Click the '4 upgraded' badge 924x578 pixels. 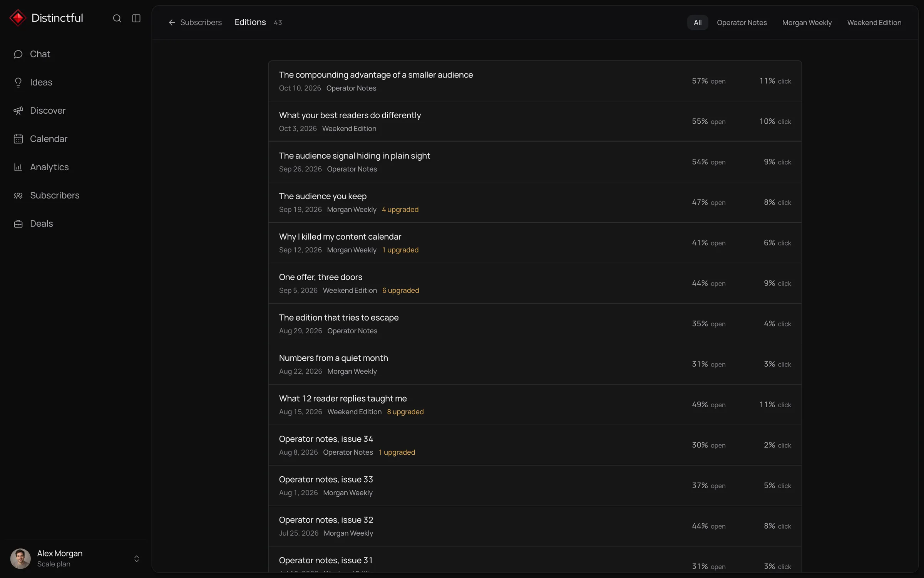pyautogui.click(x=400, y=210)
